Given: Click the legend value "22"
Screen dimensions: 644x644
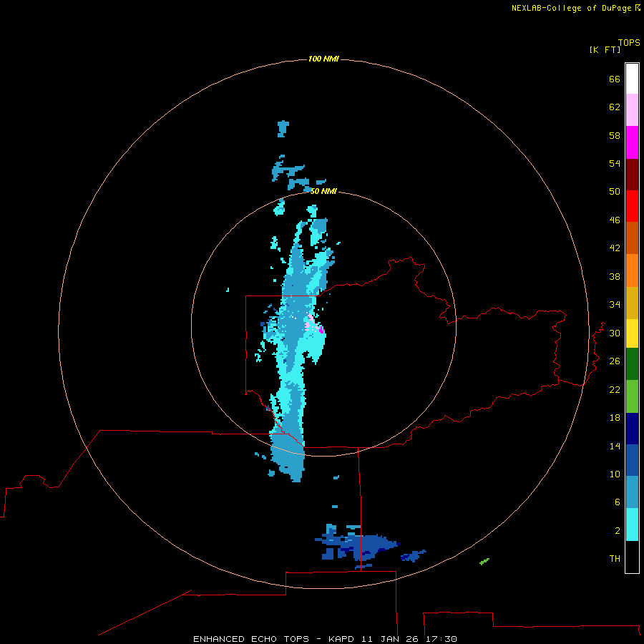Looking at the screenshot, I should point(615,389).
